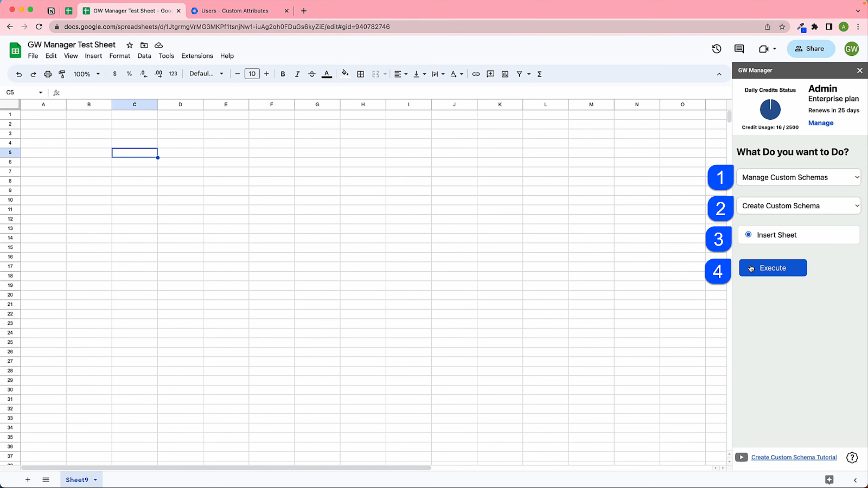Format as currency with dollar icon
Screen dimensions: 868x488
[x=114, y=74]
